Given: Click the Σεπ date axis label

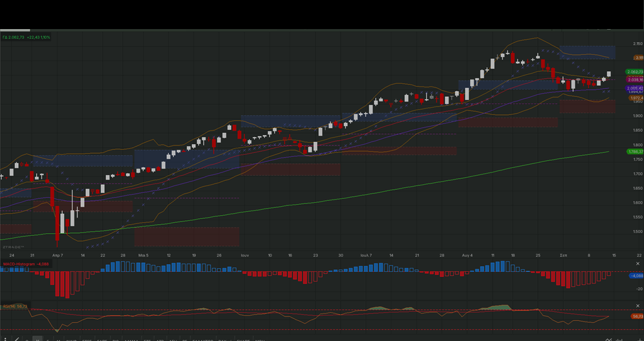Looking at the screenshot, I should point(564,255).
